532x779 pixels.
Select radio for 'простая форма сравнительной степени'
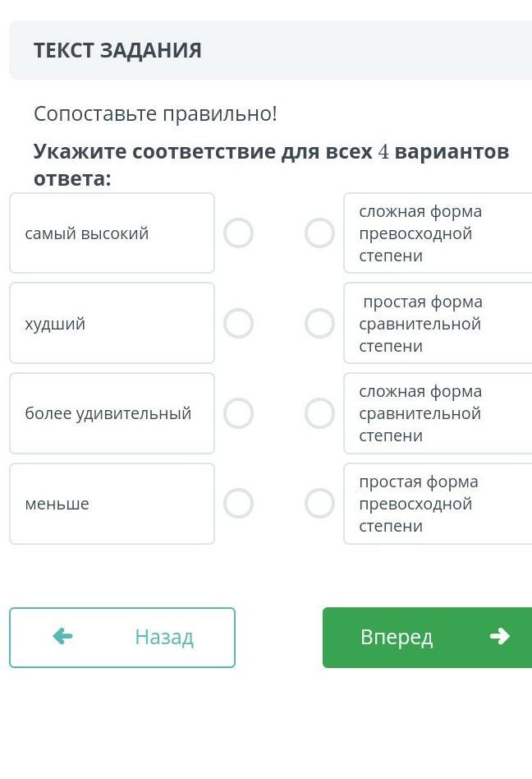click(x=319, y=323)
